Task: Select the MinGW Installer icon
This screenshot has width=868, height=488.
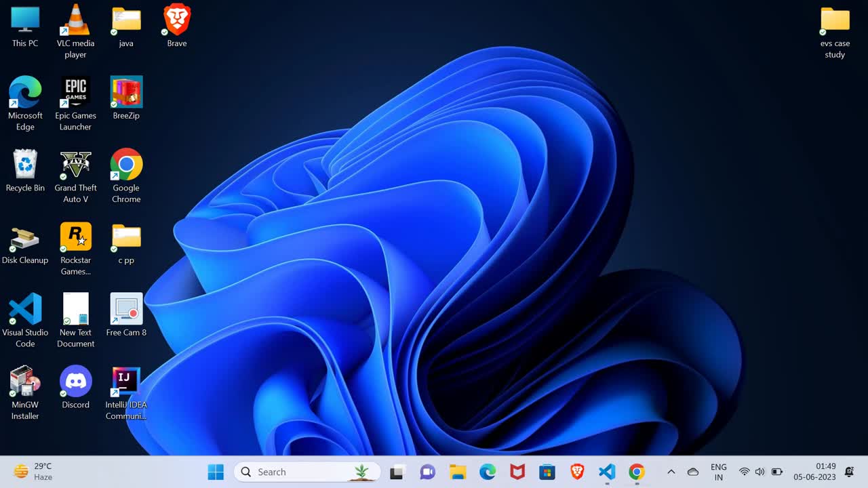Action: point(25,393)
